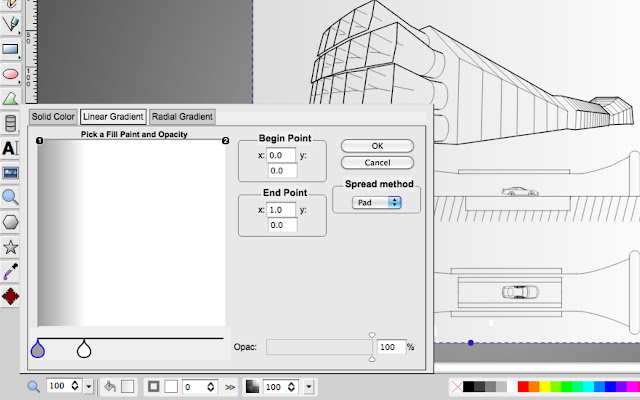Pick the white palette swatch
Image resolution: width=640 pixels, height=400 pixels.
(512, 387)
